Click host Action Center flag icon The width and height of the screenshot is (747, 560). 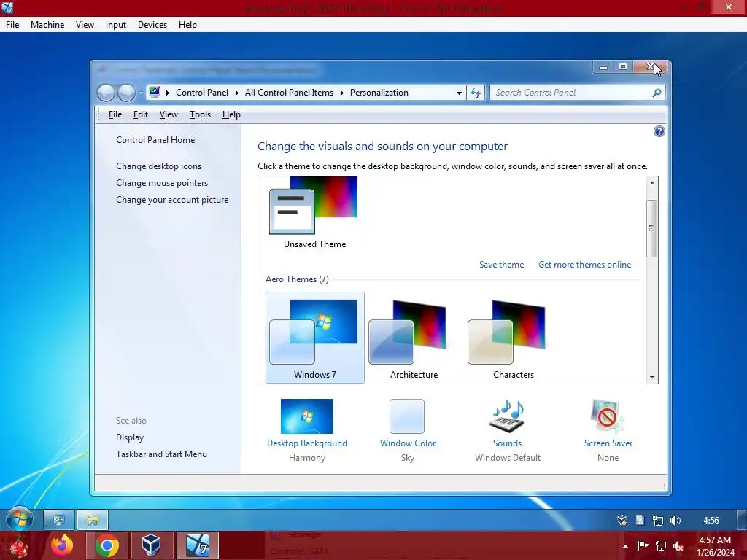[643, 545]
